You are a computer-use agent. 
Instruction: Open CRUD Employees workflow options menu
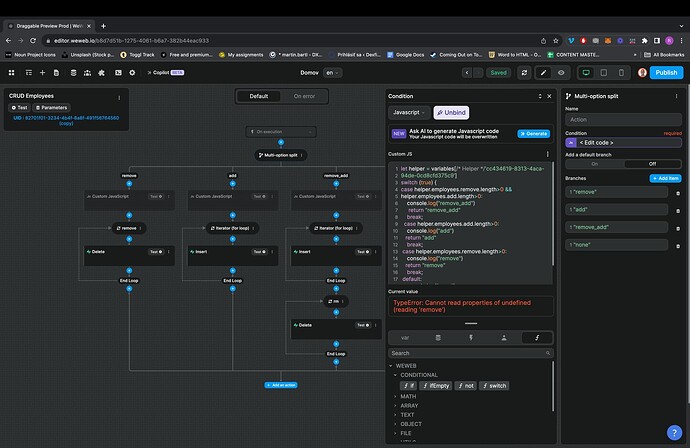click(119, 98)
